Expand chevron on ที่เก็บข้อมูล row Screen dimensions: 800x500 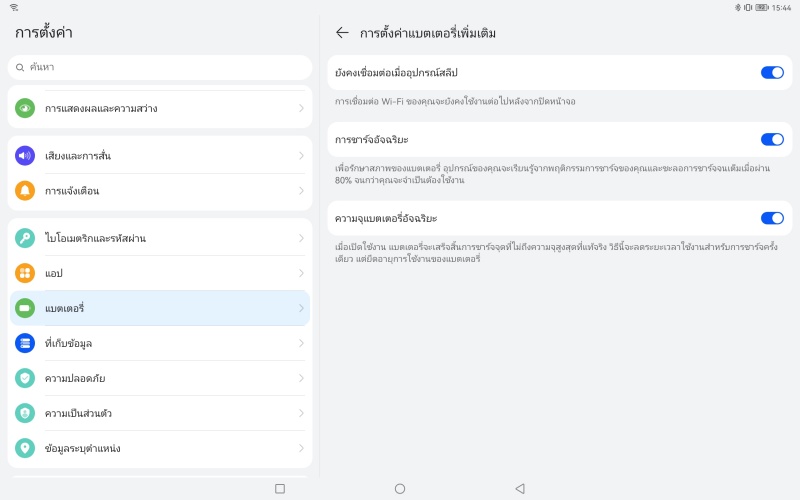pyautogui.click(x=301, y=343)
